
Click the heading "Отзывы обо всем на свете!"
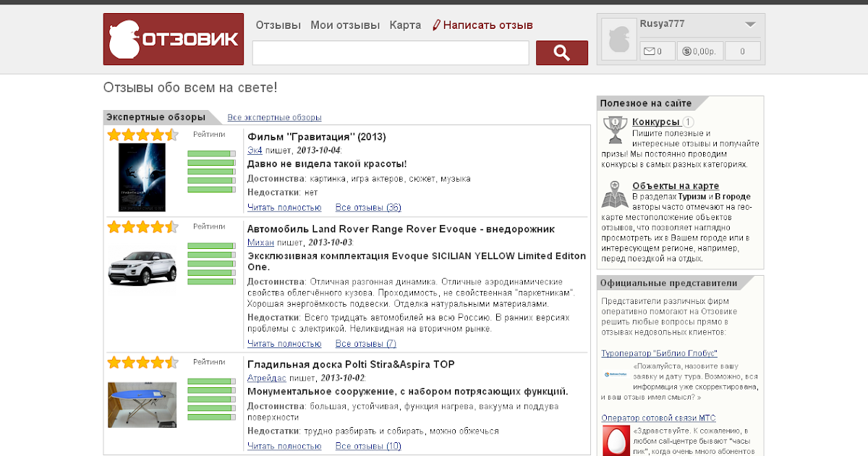190,88
